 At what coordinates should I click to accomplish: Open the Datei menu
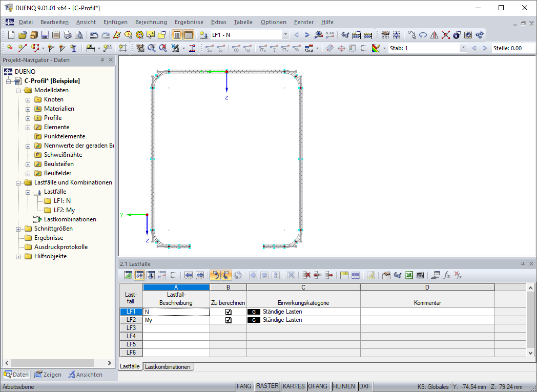coord(26,22)
